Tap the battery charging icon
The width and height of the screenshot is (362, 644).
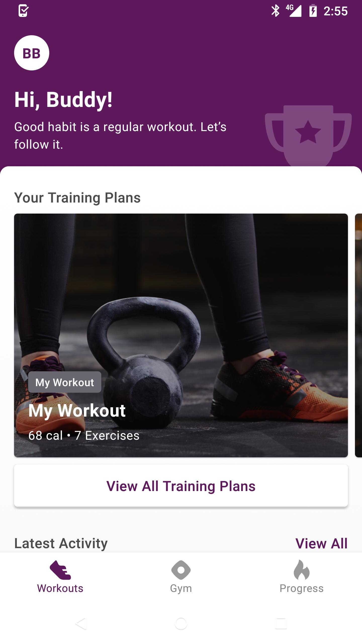pos(313,11)
